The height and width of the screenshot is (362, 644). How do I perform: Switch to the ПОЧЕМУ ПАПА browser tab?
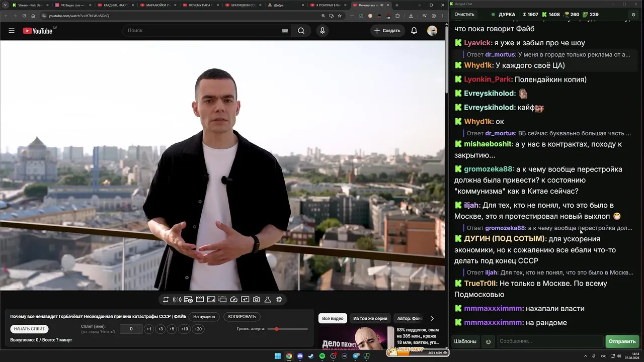(x=201, y=5)
